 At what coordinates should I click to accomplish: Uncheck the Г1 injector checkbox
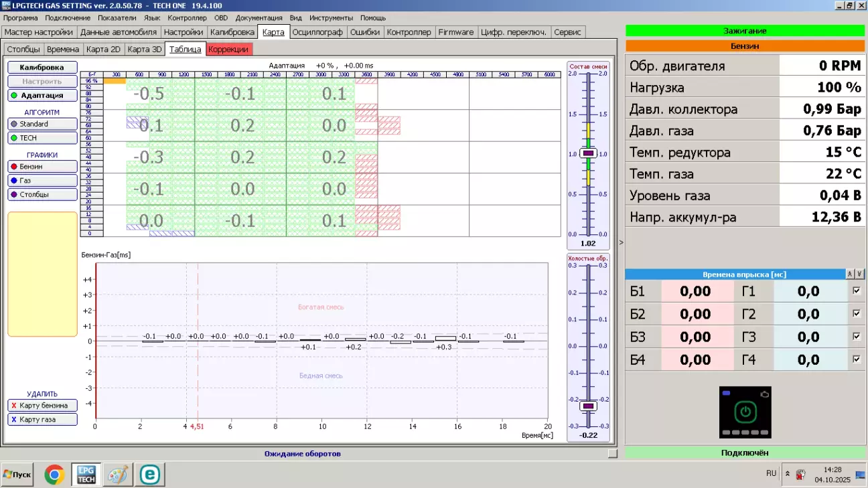point(856,291)
